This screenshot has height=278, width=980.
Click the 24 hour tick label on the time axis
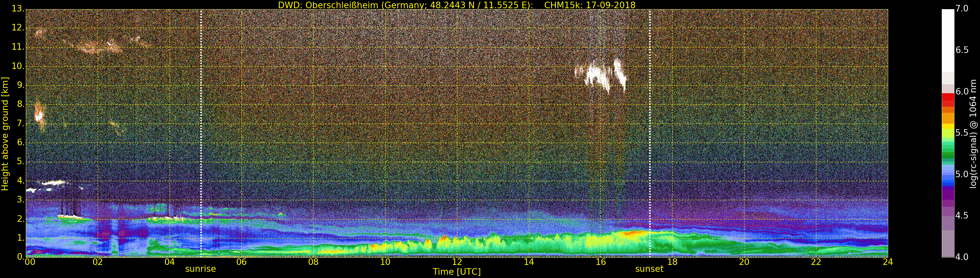(888, 262)
